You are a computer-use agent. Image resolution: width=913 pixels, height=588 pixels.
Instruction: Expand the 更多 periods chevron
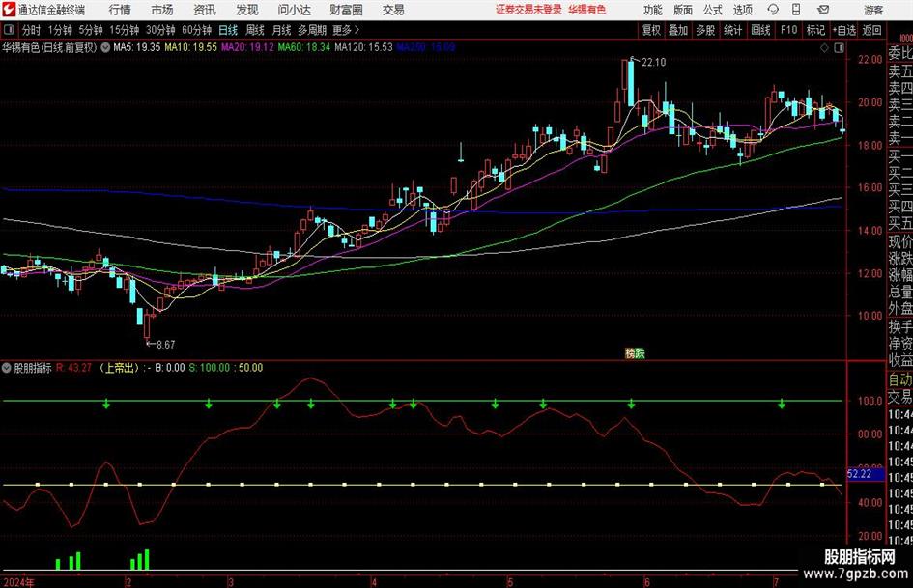coord(357,30)
